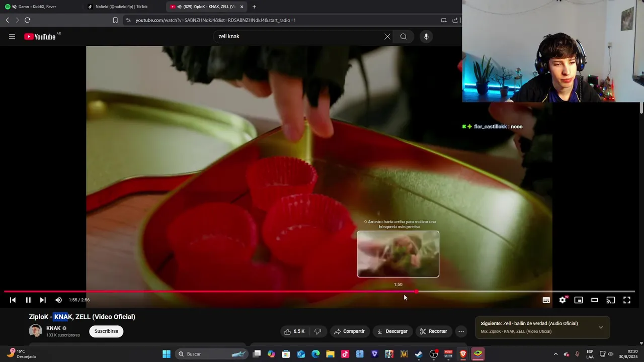
Task: Click the 1:55 / 2:56 time display
Action: (79, 300)
